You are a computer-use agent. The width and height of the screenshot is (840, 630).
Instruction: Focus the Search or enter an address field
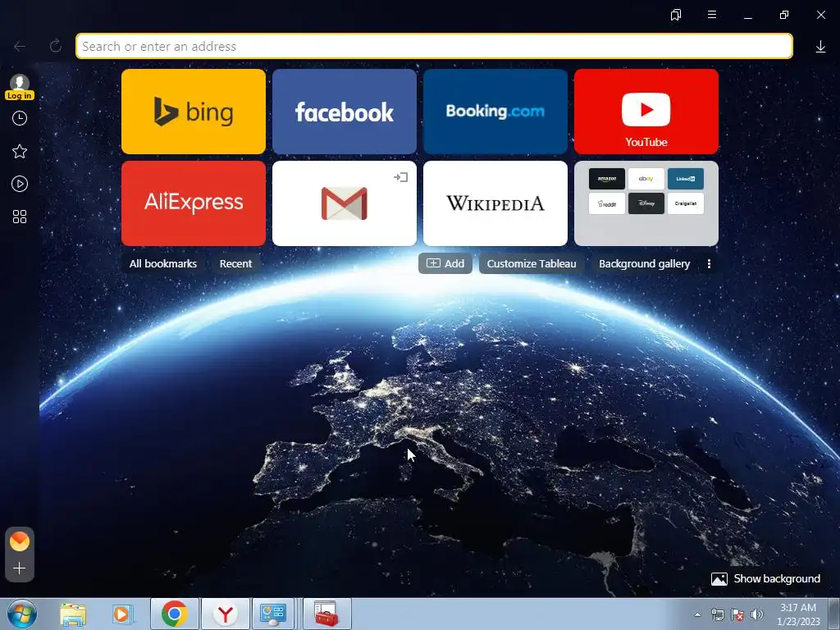[x=434, y=46]
